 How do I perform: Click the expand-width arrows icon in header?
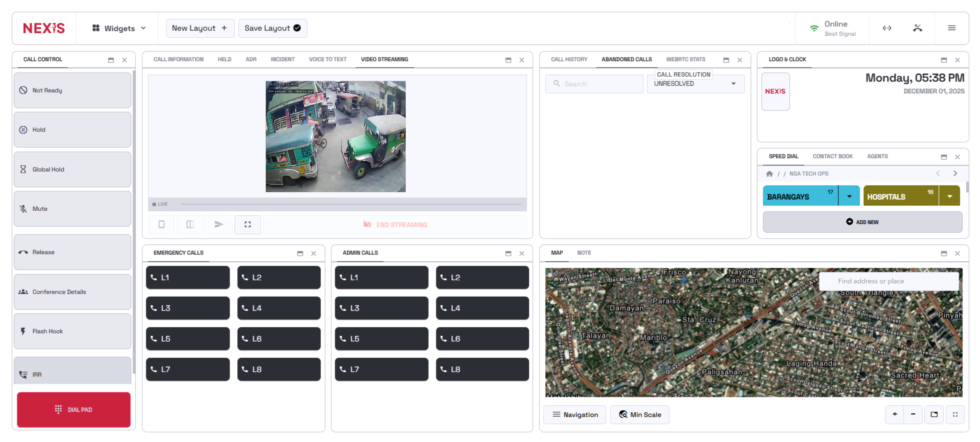point(887,28)
